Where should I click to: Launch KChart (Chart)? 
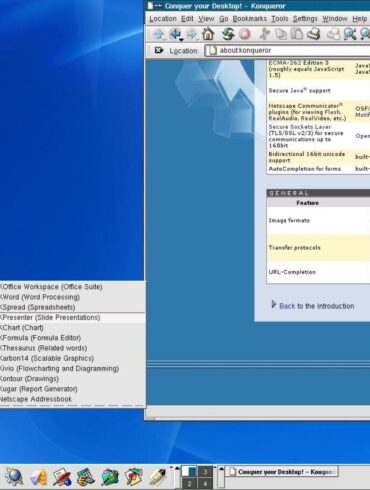72,328
